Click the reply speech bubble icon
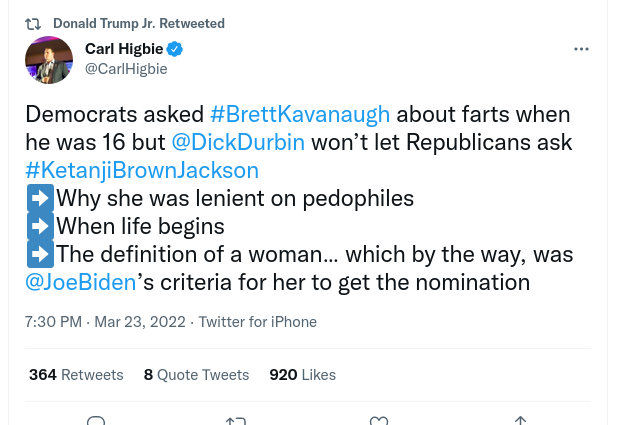The width and height of the screenshot is (620, 425). [96, 421]
